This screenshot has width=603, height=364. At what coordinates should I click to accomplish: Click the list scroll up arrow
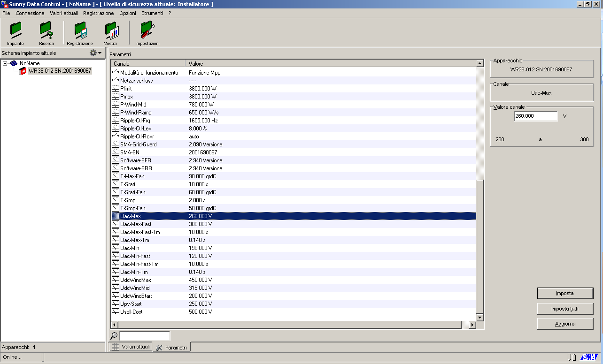click(x=479, y=63)
